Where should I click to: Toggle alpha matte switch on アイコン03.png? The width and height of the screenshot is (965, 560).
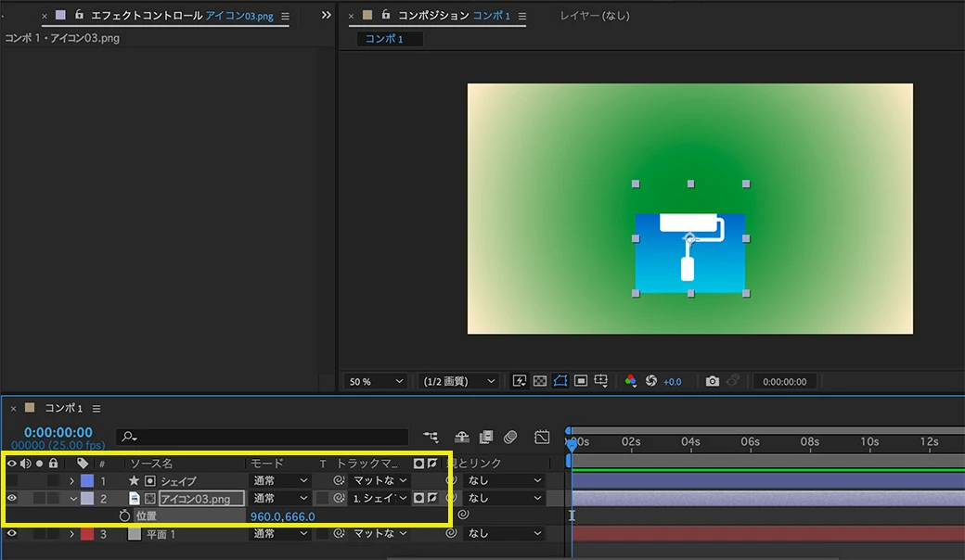coord(418,498)
